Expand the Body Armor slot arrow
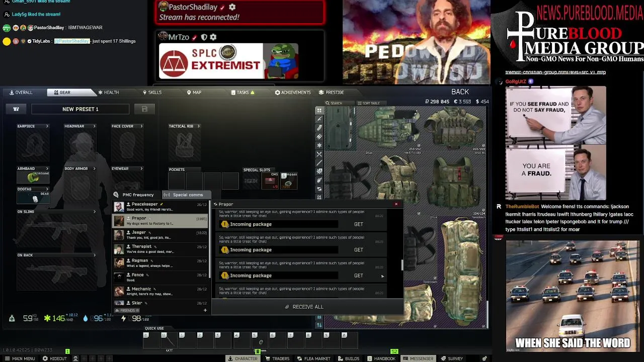 click(x=94, y=168)
